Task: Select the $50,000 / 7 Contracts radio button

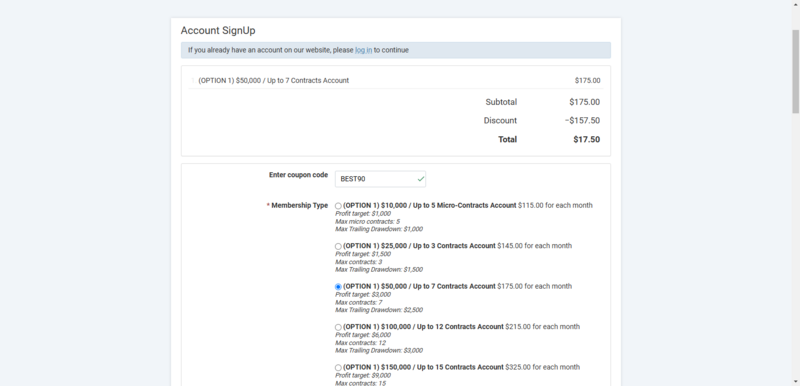Action: (338, 287)
